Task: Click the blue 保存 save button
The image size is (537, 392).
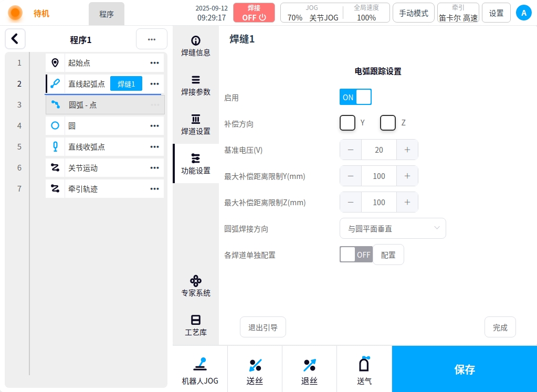Action: (464, 369)
